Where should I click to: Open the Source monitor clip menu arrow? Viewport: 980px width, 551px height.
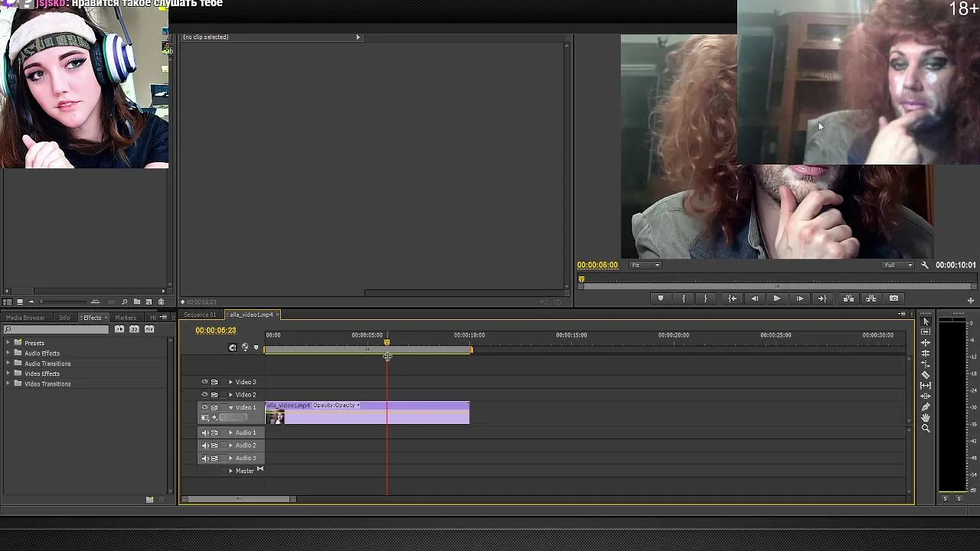(358, 37)
